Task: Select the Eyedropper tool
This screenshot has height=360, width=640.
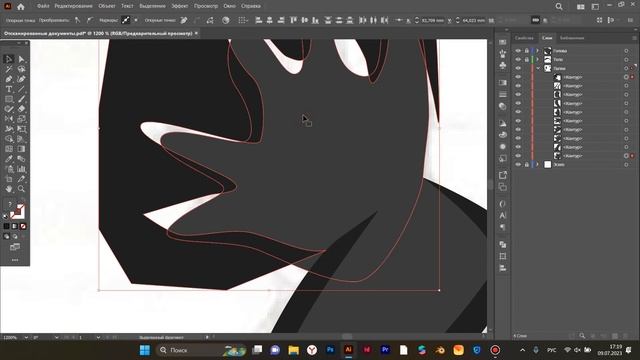Action: coord(9,159)
